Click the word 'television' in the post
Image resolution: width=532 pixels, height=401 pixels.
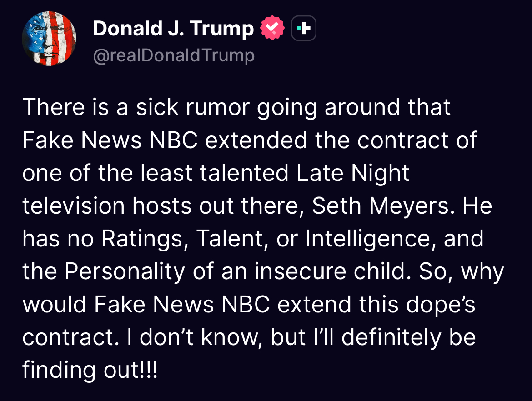point(74,207)
